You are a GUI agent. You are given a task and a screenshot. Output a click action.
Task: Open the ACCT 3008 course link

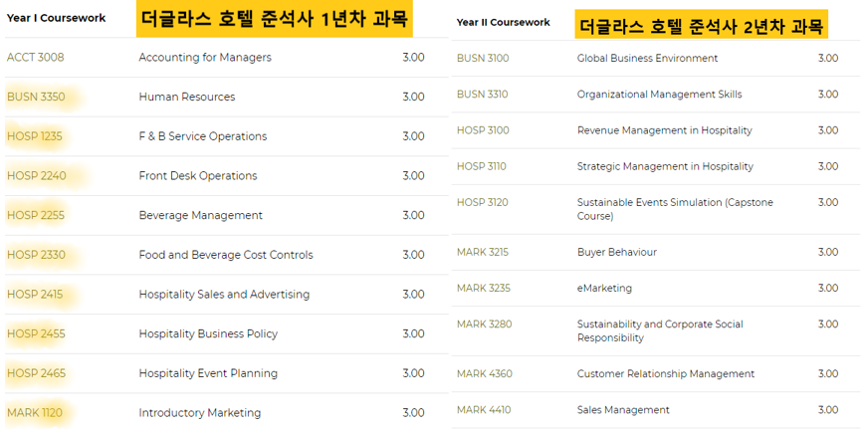coord(36,57)
